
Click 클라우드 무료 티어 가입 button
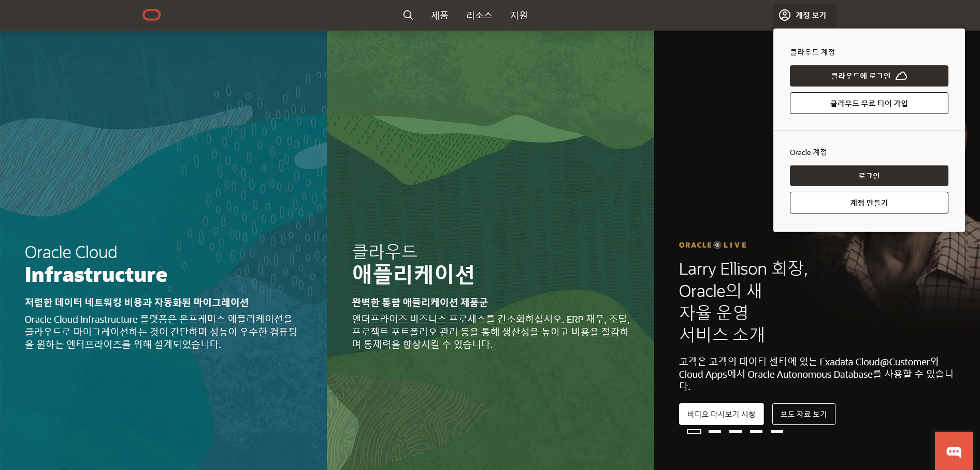pyautogui.click(x=869, y=103)
